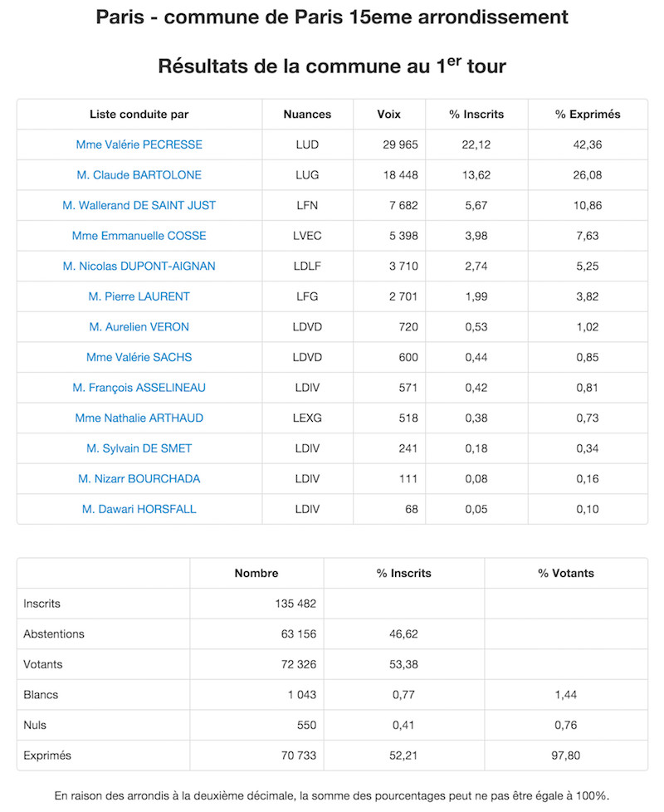Image resolution: width=664 pixels, height=812 pixels.
Task: Click the Voix column header
Action: (388, 115)
